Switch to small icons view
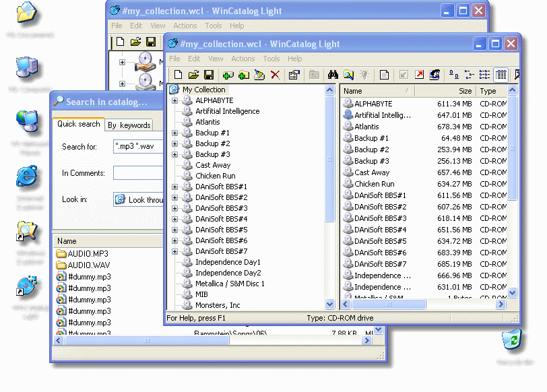 pos(470,74)
